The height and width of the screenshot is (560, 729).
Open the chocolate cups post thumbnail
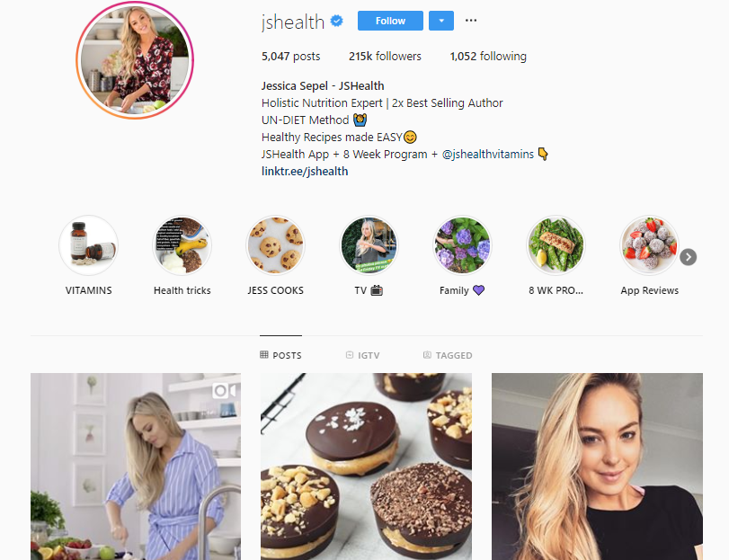(x=366, y=467)
